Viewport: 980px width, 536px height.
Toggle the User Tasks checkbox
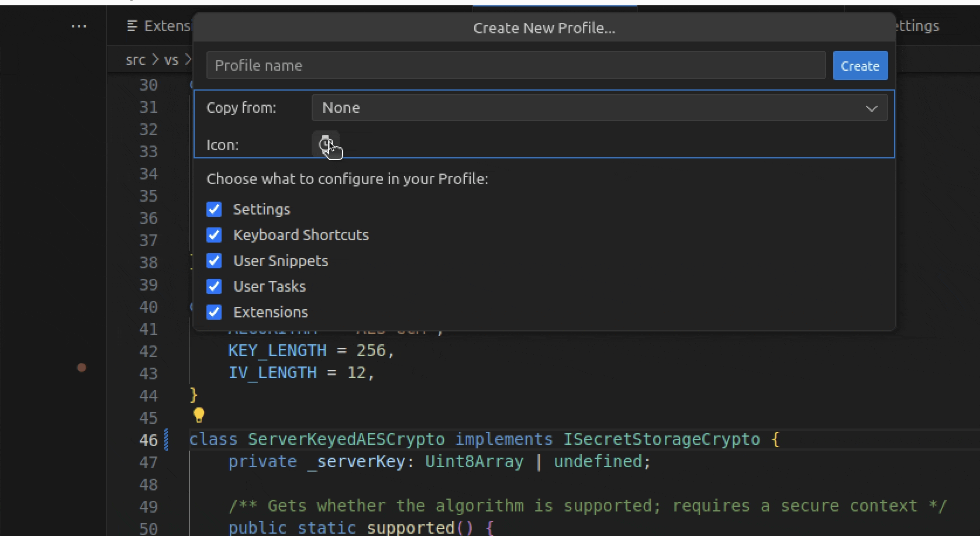coord(214,286)
